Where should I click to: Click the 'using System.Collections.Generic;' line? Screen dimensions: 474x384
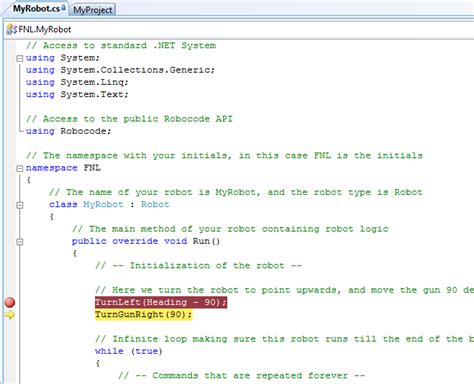coord(120,70)
